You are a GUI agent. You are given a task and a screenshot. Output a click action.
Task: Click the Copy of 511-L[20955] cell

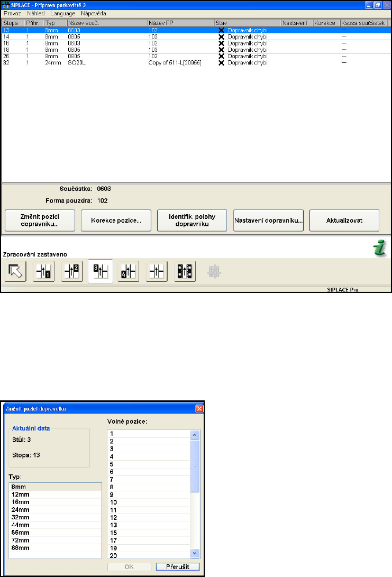tap(175, 63)
